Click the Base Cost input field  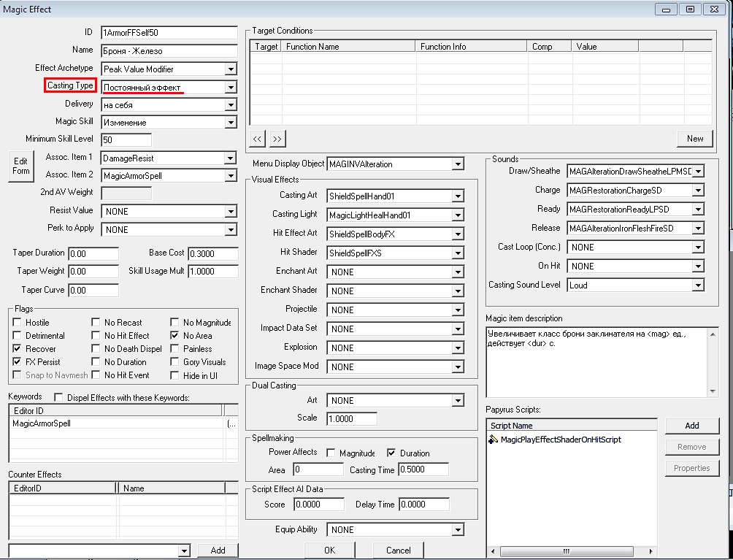[212, 253]
